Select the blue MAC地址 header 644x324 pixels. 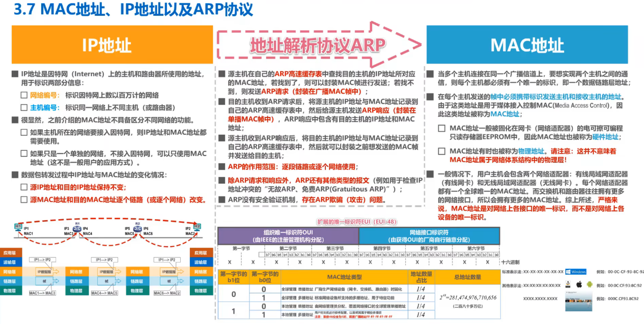[527, 45]
